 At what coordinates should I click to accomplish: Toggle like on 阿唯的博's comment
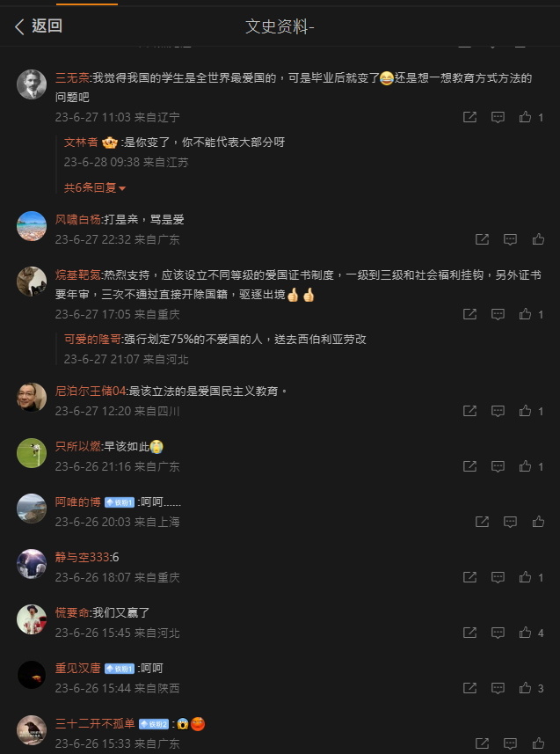(538, 521)
